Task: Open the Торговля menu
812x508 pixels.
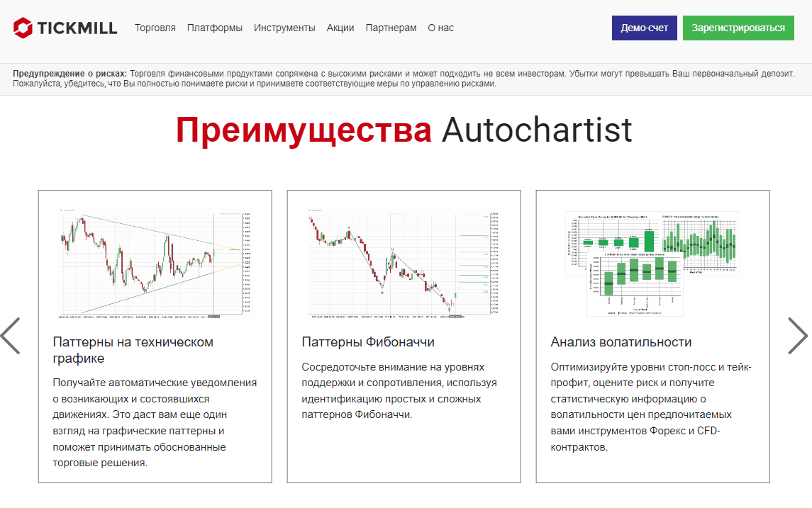Action: 155,28
